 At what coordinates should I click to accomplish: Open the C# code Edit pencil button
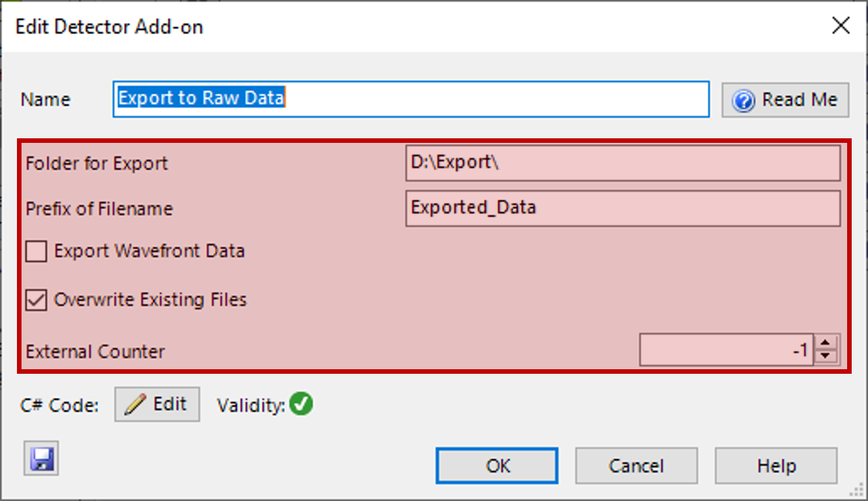click(x=157, y=404)
